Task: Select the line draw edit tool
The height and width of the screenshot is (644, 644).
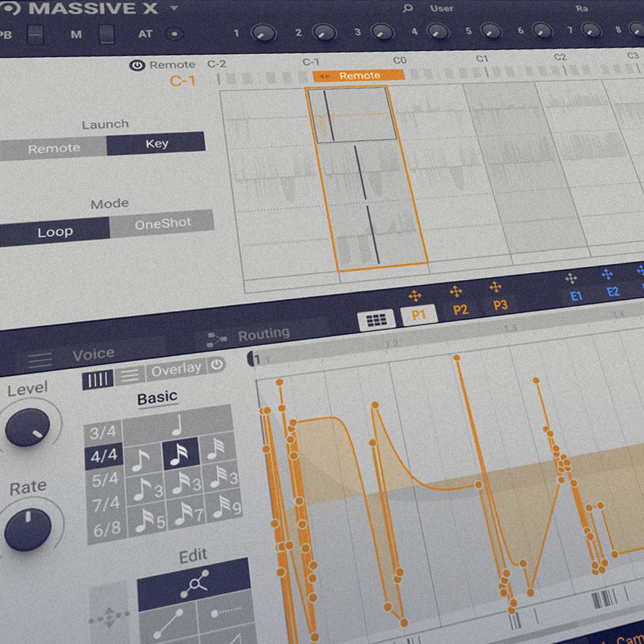Action: pos(168,624)
